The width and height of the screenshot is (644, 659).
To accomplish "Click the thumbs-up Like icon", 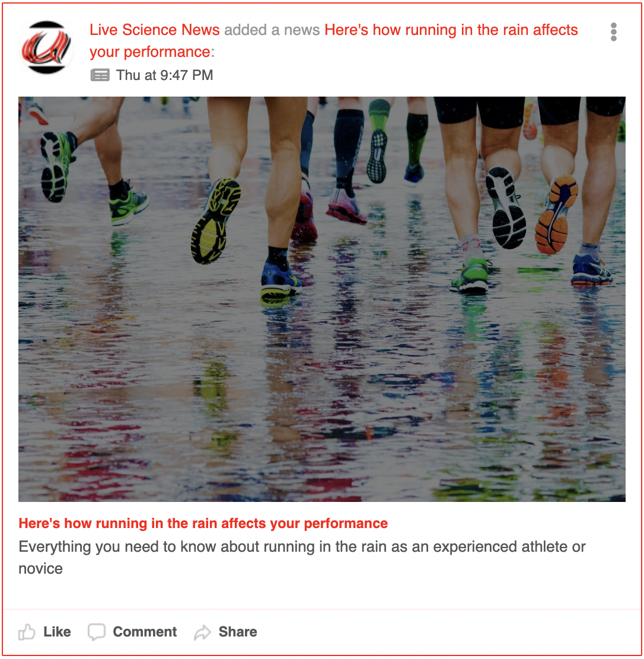I will [x=27, y=632].
